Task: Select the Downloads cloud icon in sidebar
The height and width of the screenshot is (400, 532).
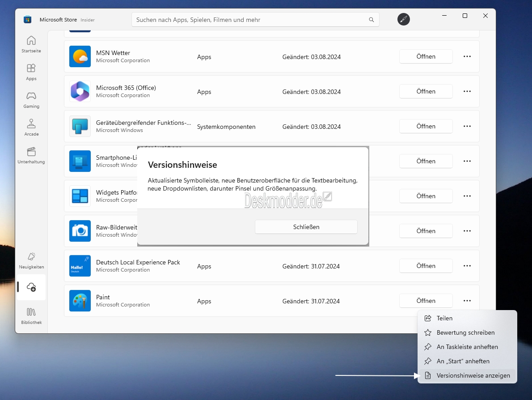Action: [x=31, y=287]
